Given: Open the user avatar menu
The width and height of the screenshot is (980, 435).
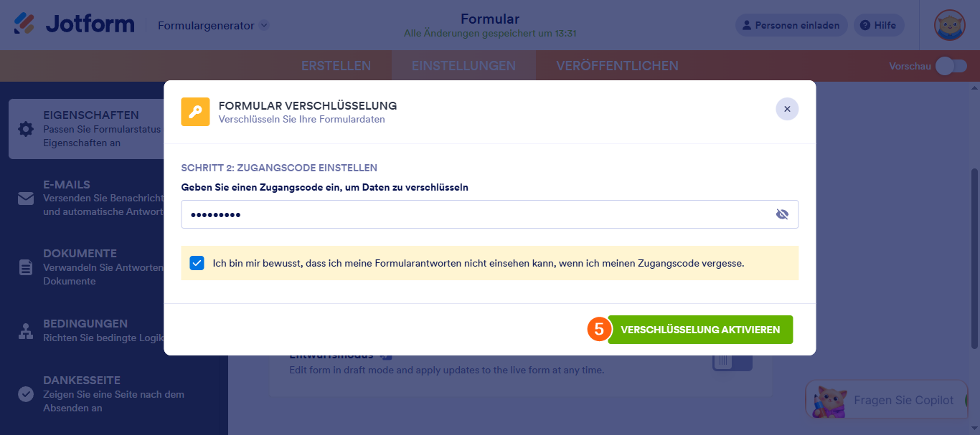Looking at the screenshot, I should point(949,25).
